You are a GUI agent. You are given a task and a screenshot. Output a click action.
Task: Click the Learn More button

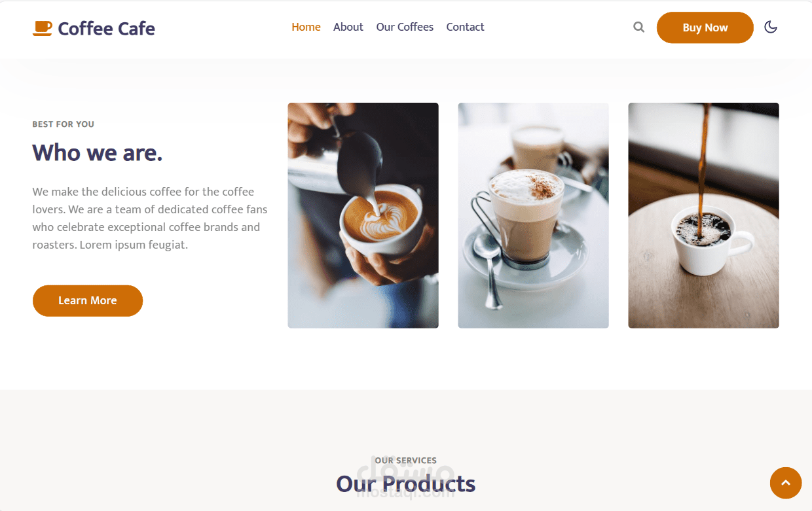coord(88,300)
